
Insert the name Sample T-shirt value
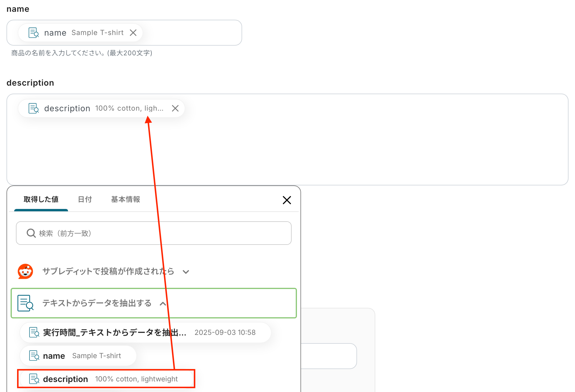click(78, 356)
